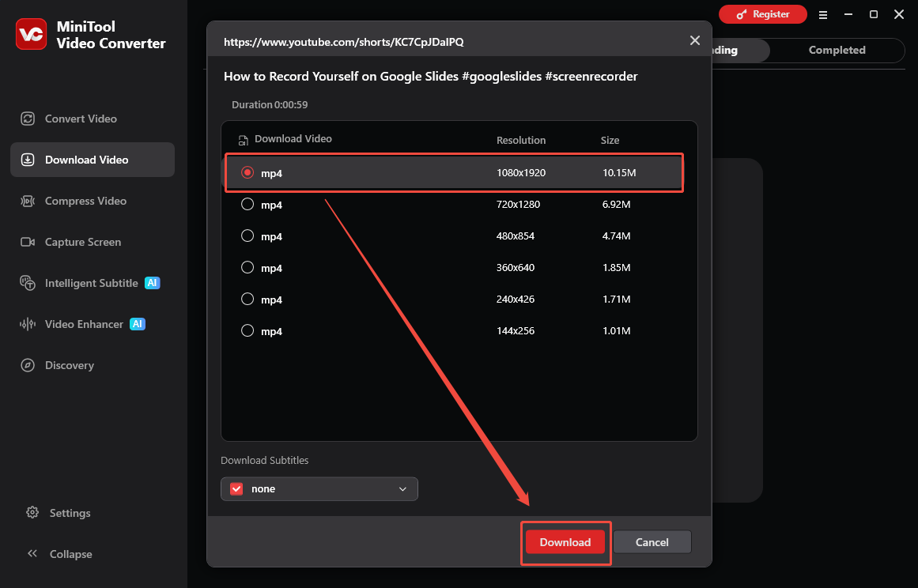Open Intelligent Subtitle AI tool

[x=93, y=283]
